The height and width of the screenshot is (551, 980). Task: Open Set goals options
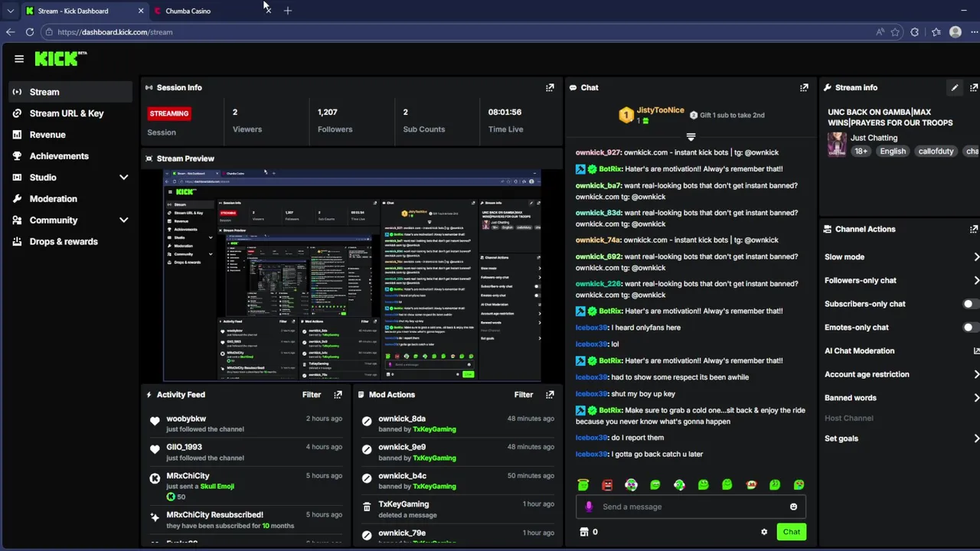tap(901, 439)
